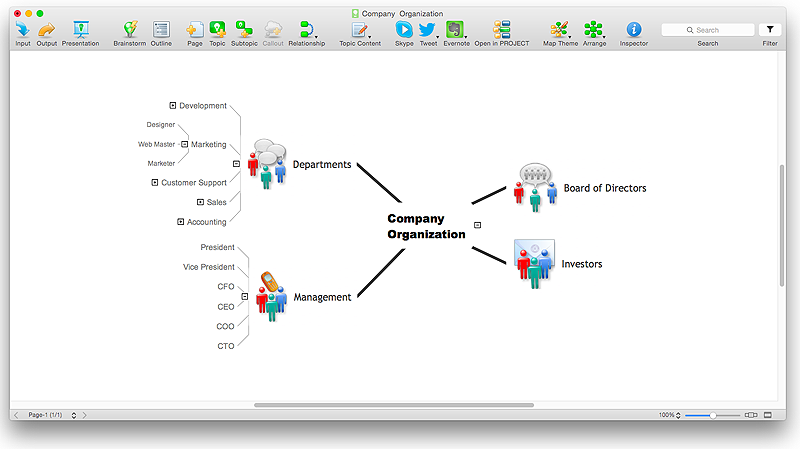
Task: Select the Departments people icon
Action: 267,164
